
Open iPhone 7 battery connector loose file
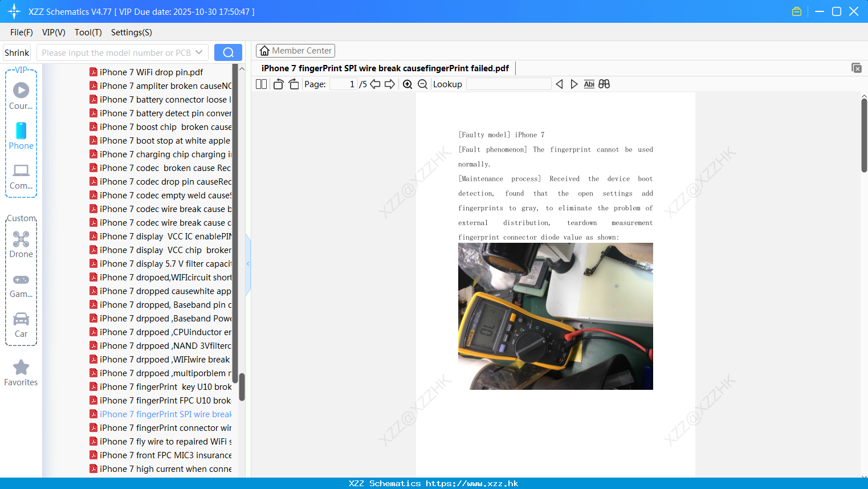[x=166, y=99]
